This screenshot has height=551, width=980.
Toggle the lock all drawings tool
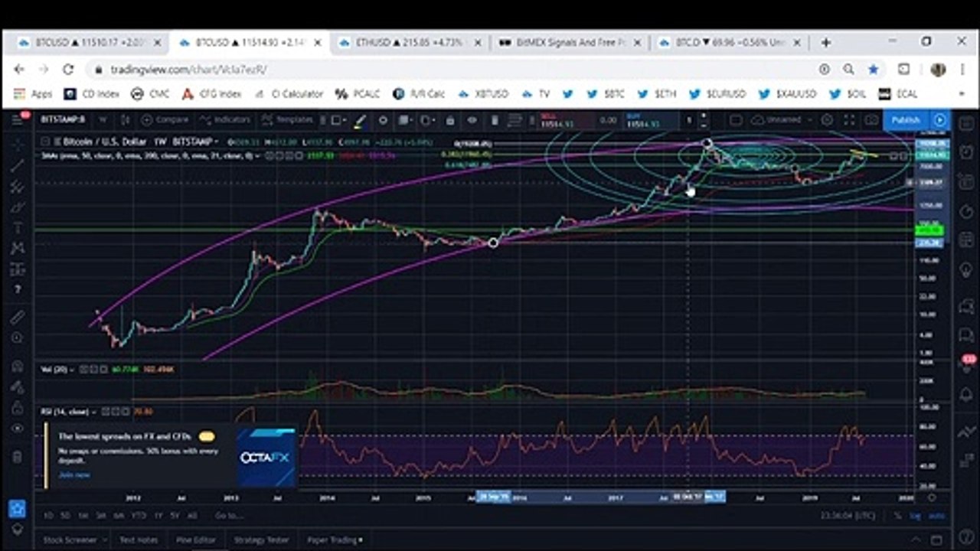click(x=17, y=407)
